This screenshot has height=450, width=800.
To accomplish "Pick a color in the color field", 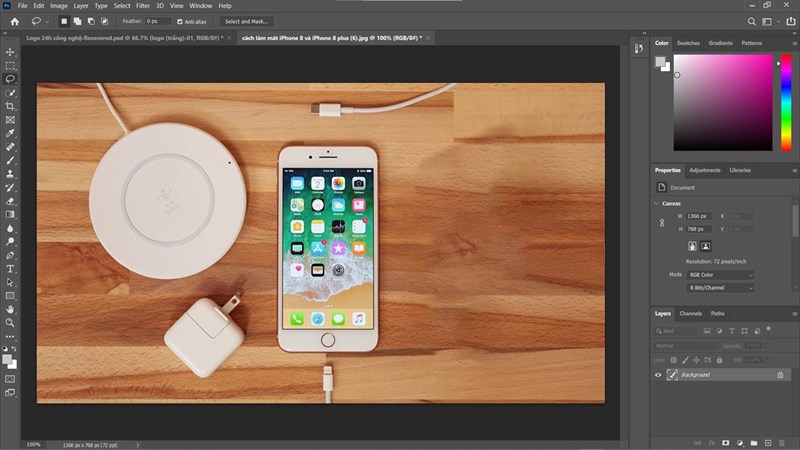I will coord(723,103).
